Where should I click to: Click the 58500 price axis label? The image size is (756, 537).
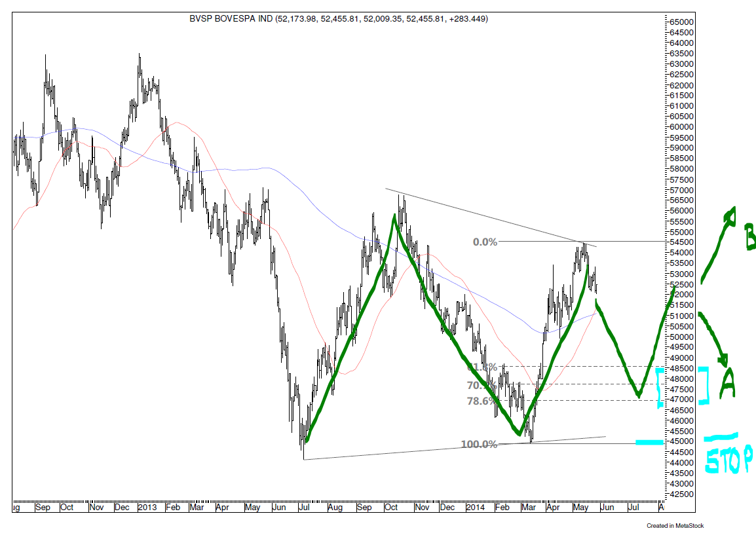click(682, 158)
